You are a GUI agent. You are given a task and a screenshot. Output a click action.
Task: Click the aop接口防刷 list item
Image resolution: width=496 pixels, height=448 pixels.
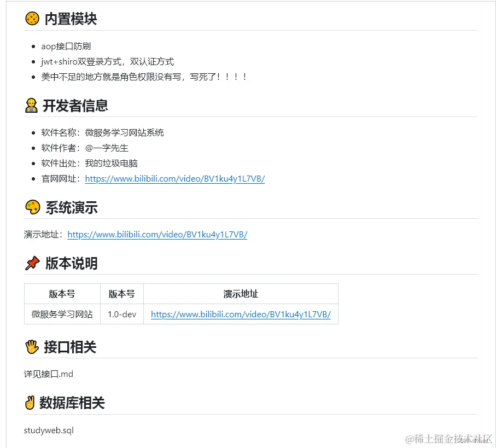(66, 46)
